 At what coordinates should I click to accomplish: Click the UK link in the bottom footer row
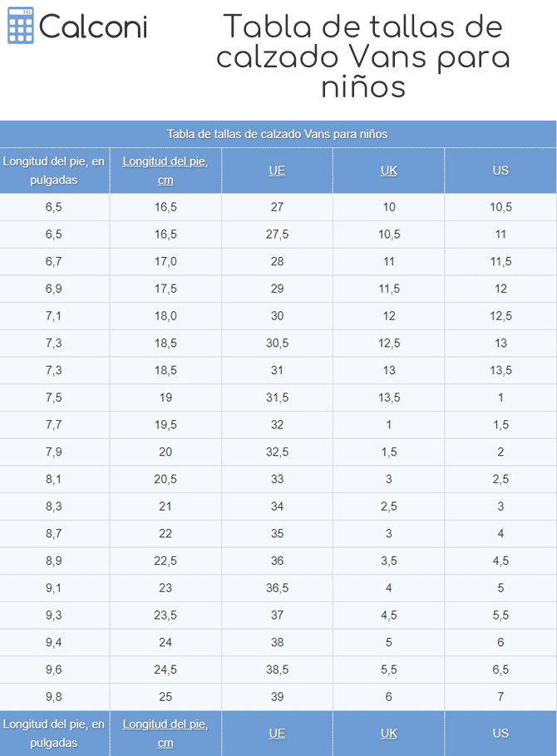click(389, 734)
